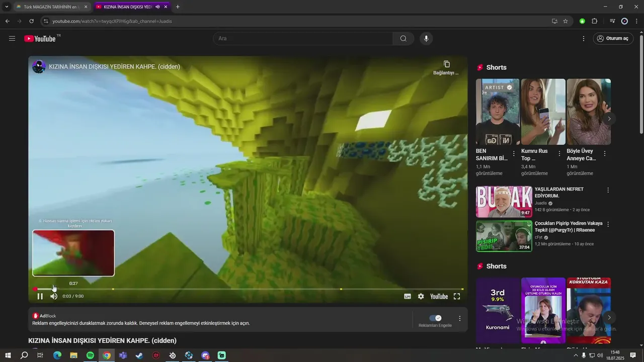Screen dimensions: 644x362
Task: Open the Juadis channel name link
Action: [x=541, y=203]
